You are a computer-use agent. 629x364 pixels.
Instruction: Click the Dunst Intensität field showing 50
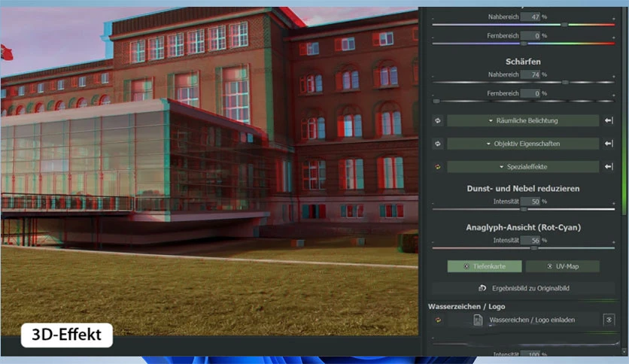click(x=530, y=202)
